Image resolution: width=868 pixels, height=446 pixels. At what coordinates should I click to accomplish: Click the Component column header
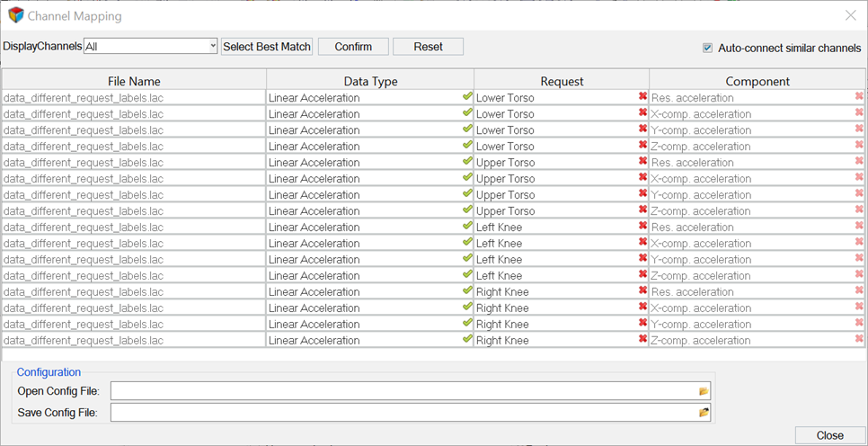757,81
